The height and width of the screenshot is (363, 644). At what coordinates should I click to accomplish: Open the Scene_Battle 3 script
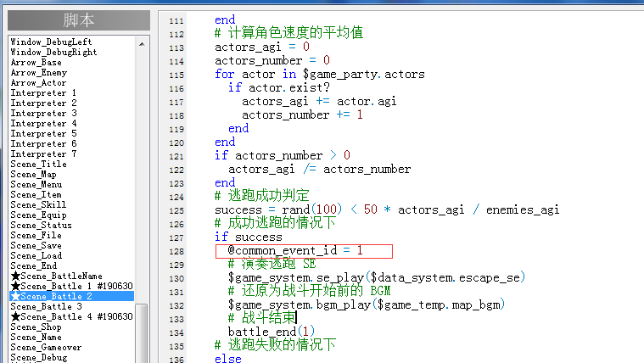tap(46, 307)
